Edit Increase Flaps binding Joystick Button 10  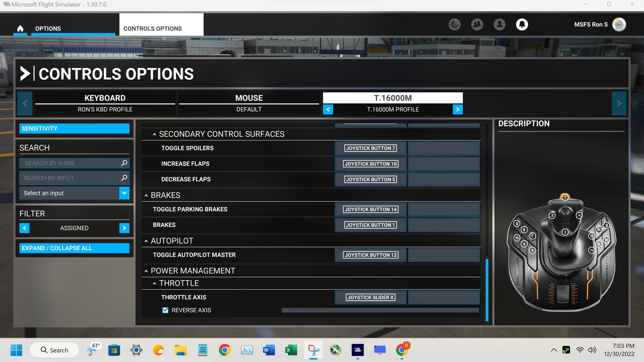[371, 164]
